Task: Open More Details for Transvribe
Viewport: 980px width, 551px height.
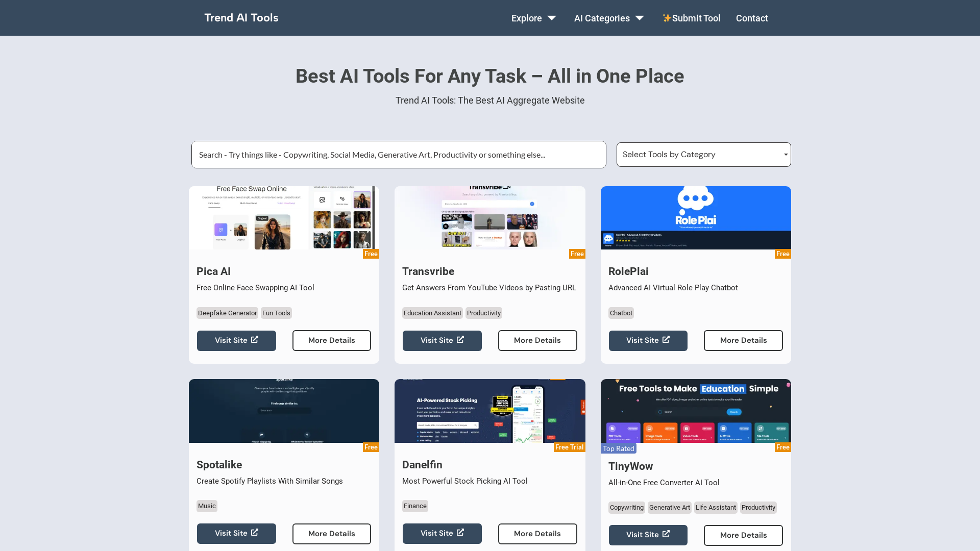Action: click(x=537, y=340)
